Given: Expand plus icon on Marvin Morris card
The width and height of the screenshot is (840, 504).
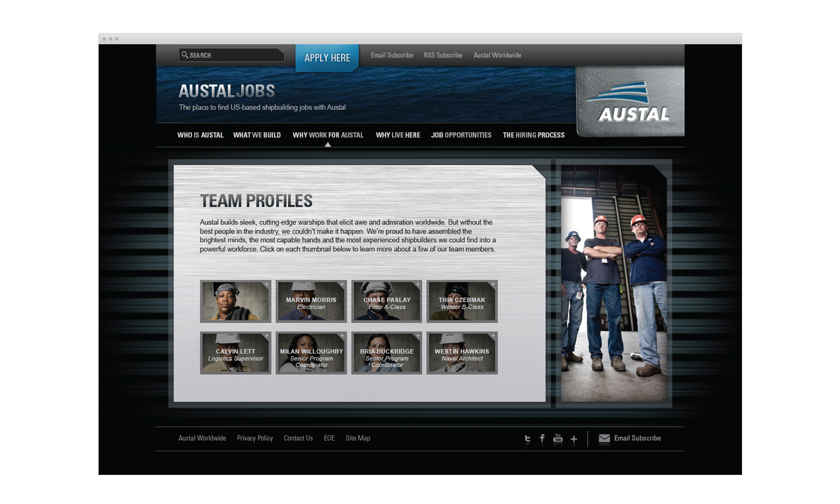Looking at the screenshot, I should 342,284.
